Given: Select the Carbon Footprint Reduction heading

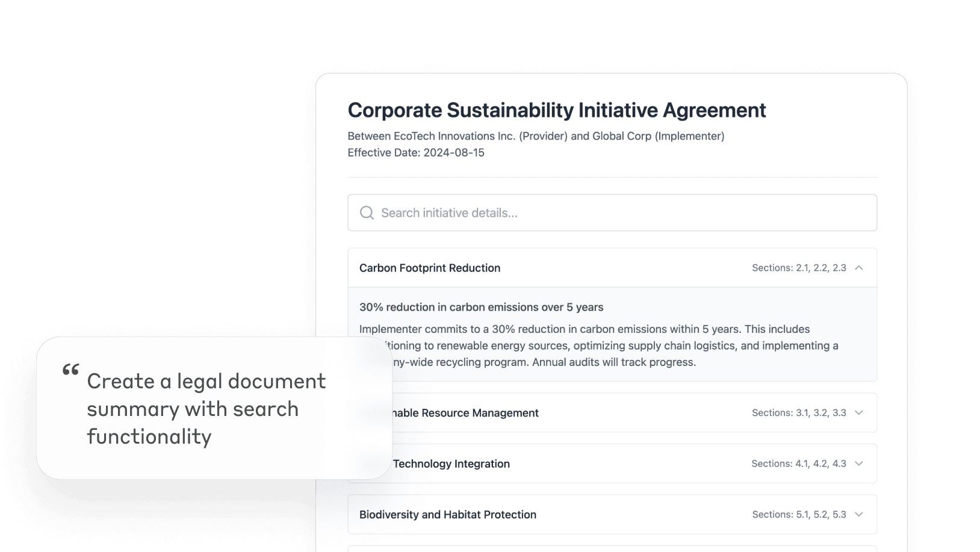Looking at the screenshot, I should (x=430, y=268).
